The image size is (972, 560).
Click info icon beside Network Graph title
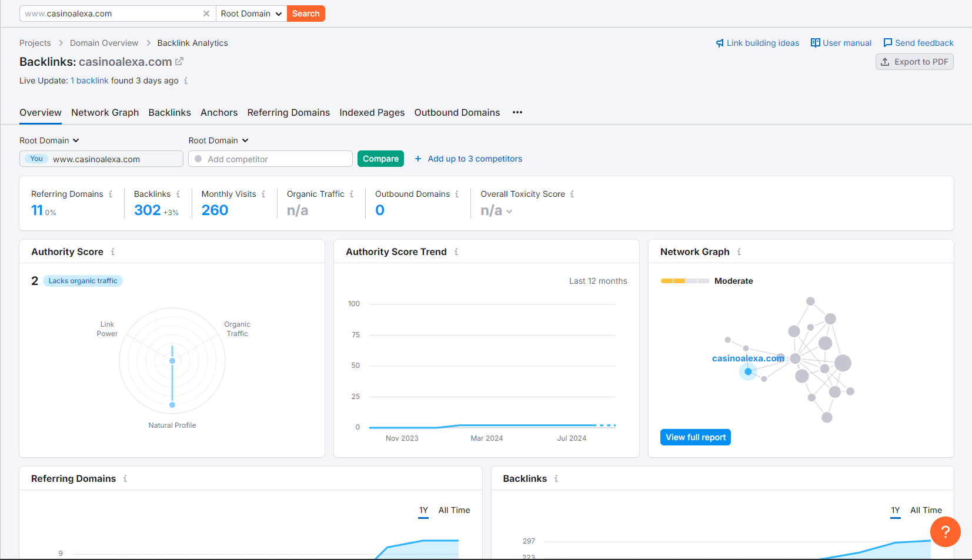coord(739,252)
